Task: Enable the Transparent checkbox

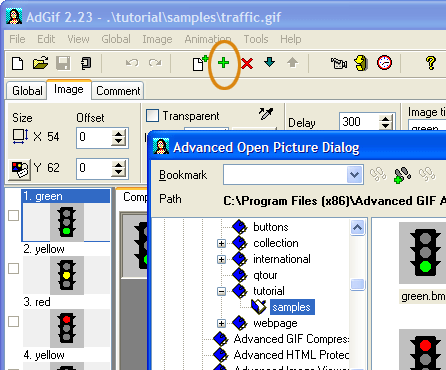Action: [x=152, y=116]
